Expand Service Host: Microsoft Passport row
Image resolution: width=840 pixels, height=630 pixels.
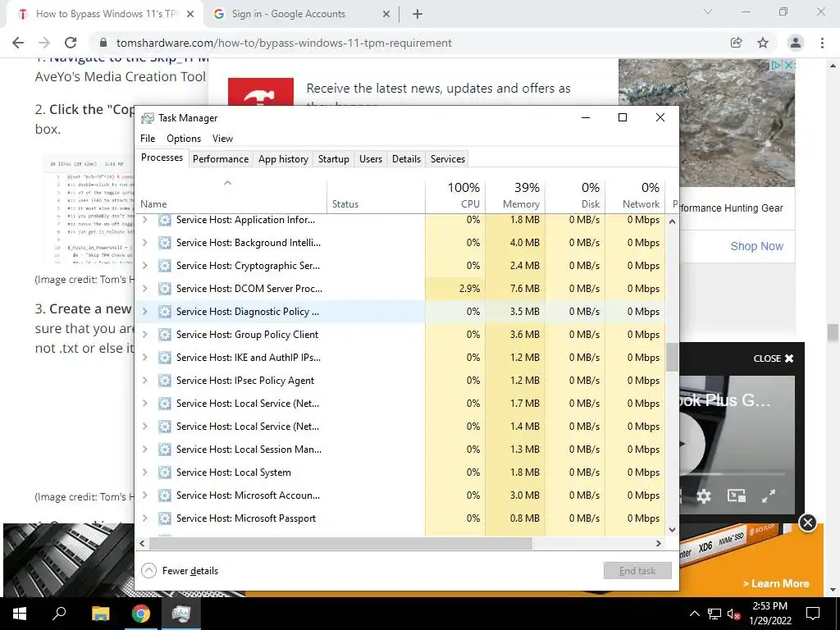[x=144, y=518]
